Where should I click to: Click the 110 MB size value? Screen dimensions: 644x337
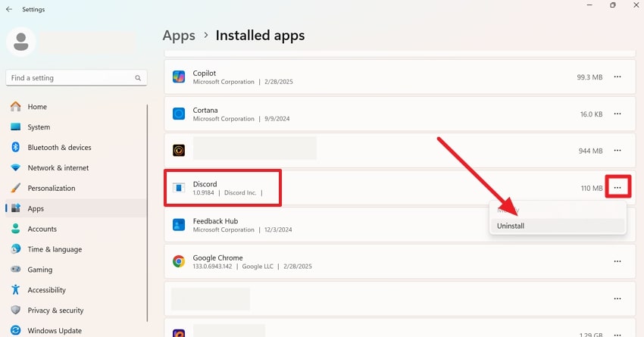(592, 188)
